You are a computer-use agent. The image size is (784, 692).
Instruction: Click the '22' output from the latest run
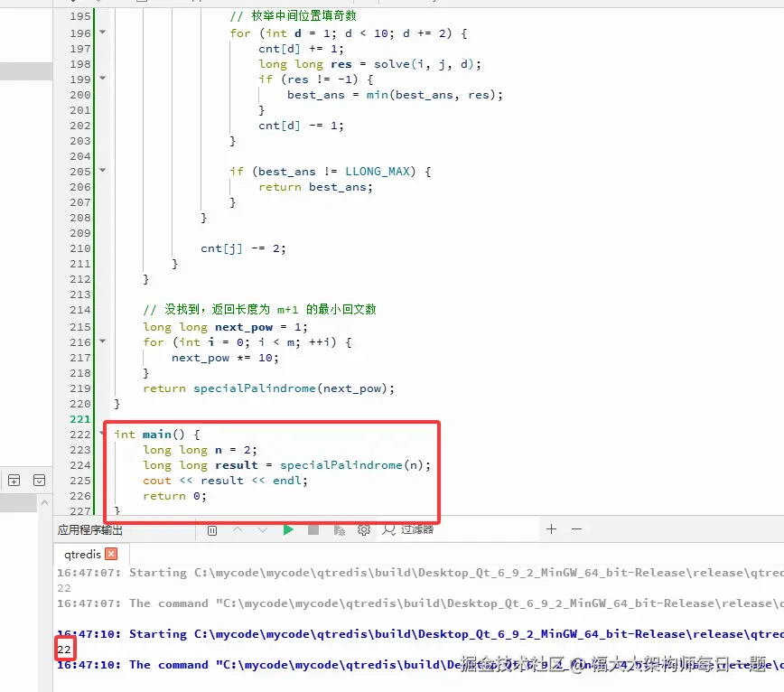[x=64, y=650]
